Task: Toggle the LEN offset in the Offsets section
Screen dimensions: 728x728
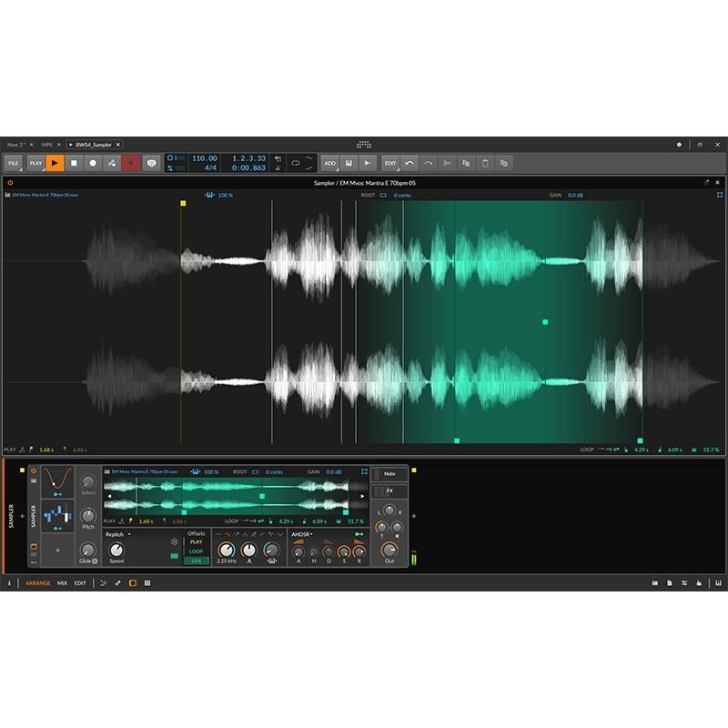Action: tap(195, 561)
